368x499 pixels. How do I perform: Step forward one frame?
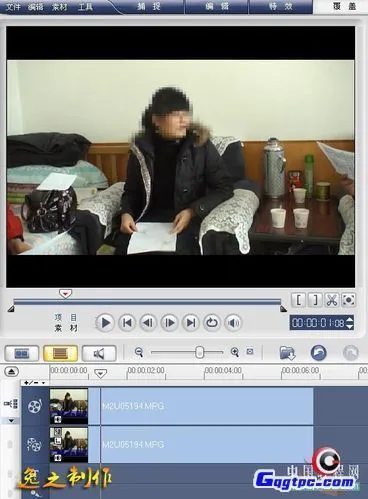point(169,323)
